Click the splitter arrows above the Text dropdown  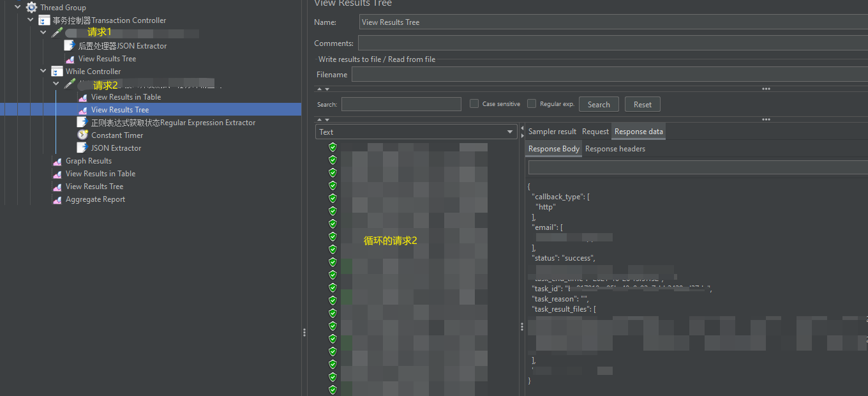click(324, 119)
